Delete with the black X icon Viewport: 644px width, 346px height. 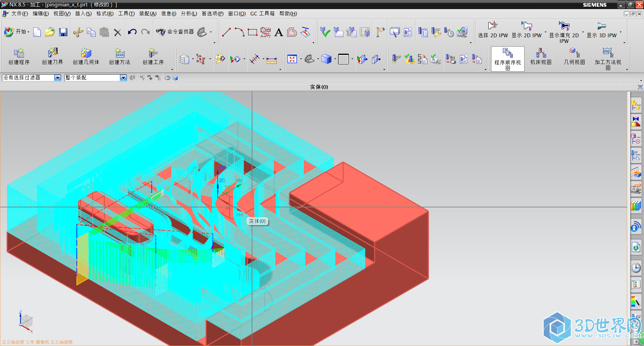pos(117,33)
